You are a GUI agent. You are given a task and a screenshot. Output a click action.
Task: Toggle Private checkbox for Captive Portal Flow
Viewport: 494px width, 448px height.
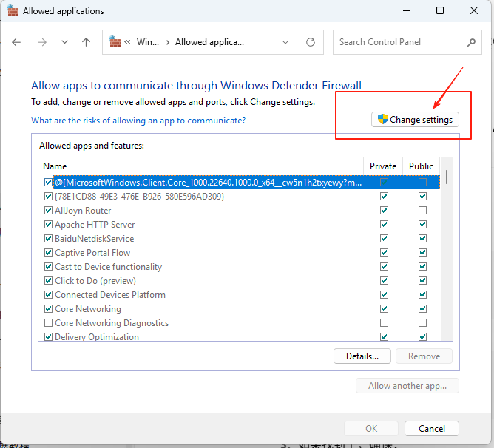tap(384, 253)
